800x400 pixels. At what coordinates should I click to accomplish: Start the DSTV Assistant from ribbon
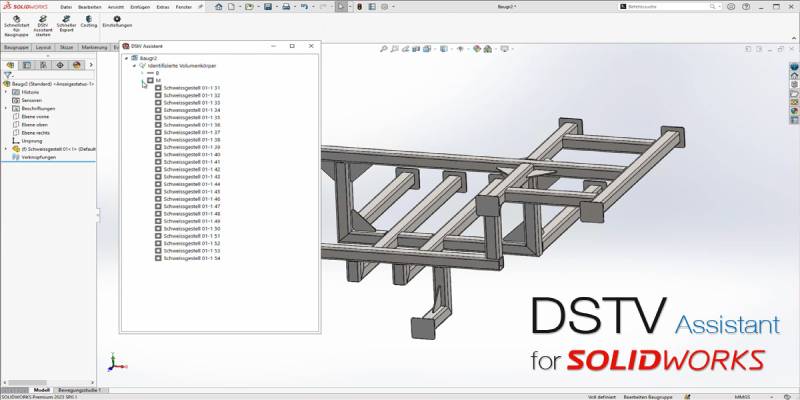point(43,26)
